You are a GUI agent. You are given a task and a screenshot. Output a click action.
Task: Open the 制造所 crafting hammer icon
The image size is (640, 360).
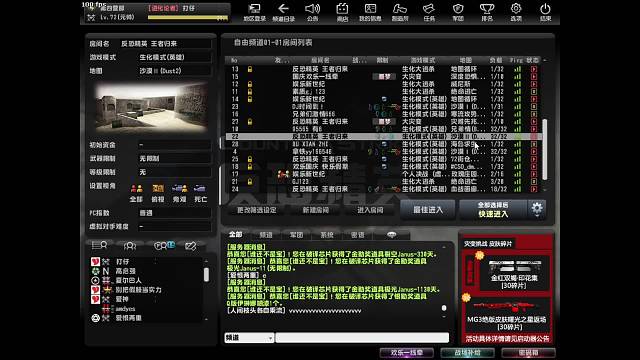click(400, 12)
